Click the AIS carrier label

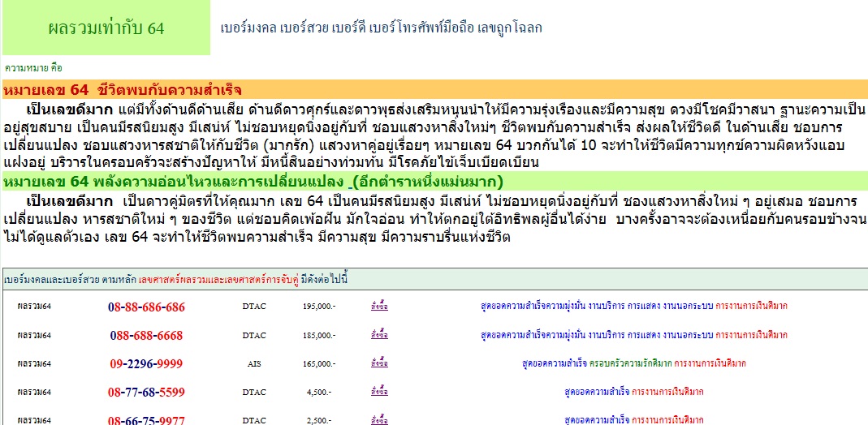(x=254, y=364)
